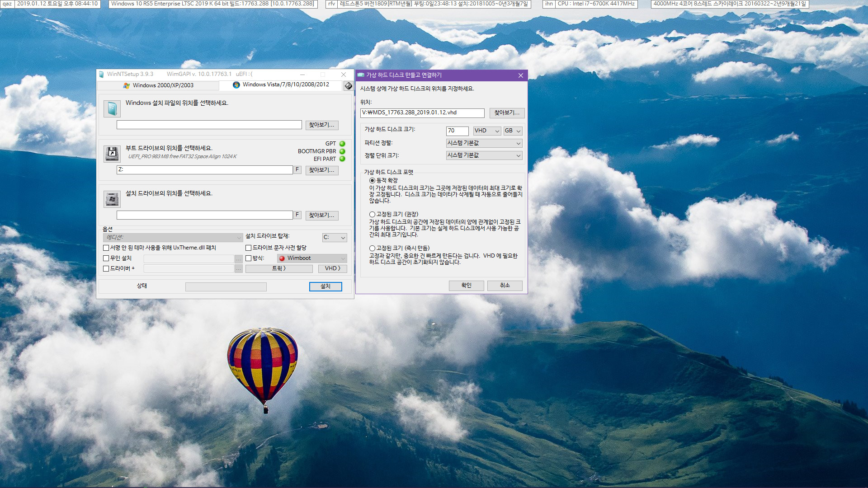Click the green EFI PART status light

pyautogui.click(x=342, y=159)
